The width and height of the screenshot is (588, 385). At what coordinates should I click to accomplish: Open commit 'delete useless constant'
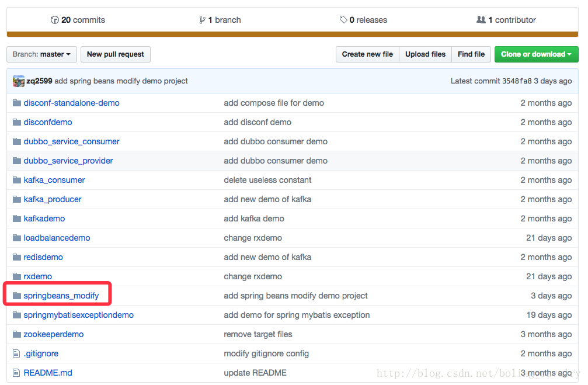pyautogui.click(x=268, y=180)
